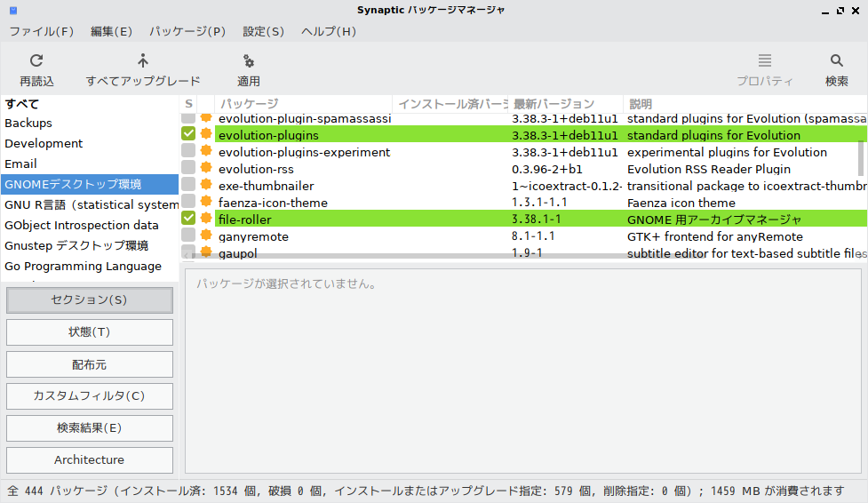Click the status bar package count text
The image size is (868, 503).
tap(426, 491)
